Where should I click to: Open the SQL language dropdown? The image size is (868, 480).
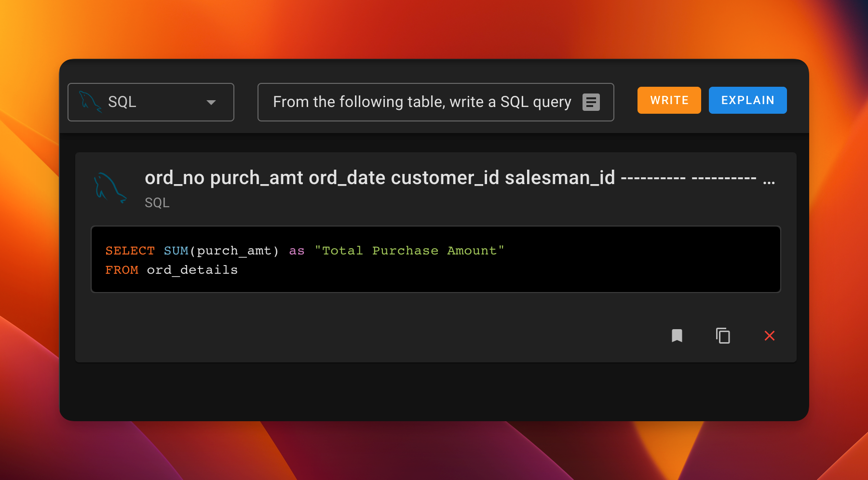151,102
